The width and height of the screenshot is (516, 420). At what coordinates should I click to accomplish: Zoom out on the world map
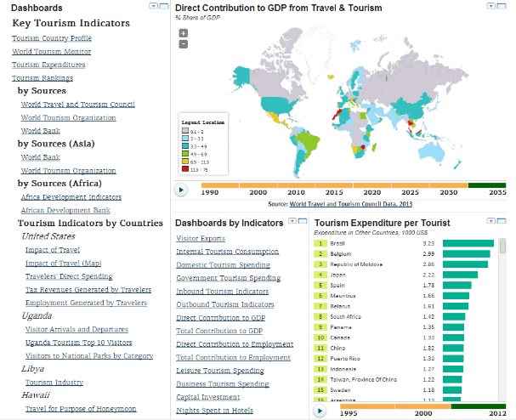click(184, 43)
